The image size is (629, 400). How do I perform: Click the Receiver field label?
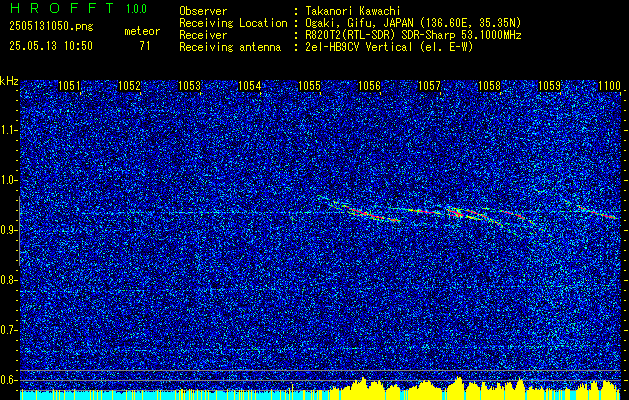click(x=203, y=35)
